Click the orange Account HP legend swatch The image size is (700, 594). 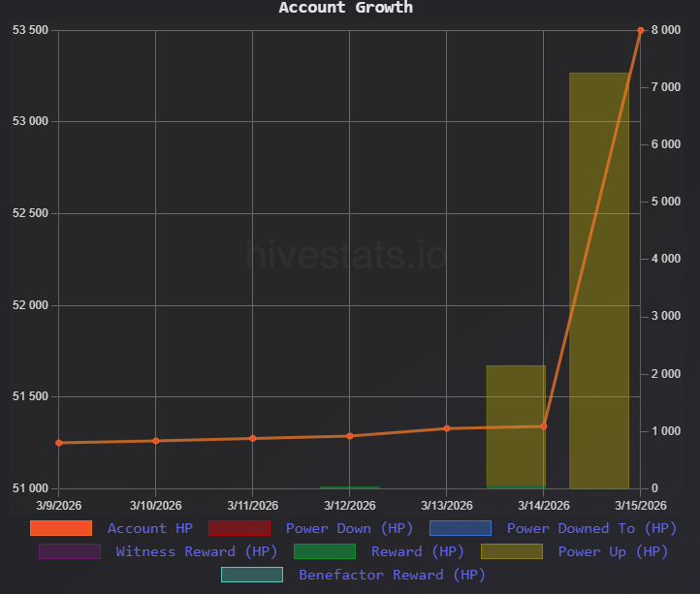click(x=61, y=528)
